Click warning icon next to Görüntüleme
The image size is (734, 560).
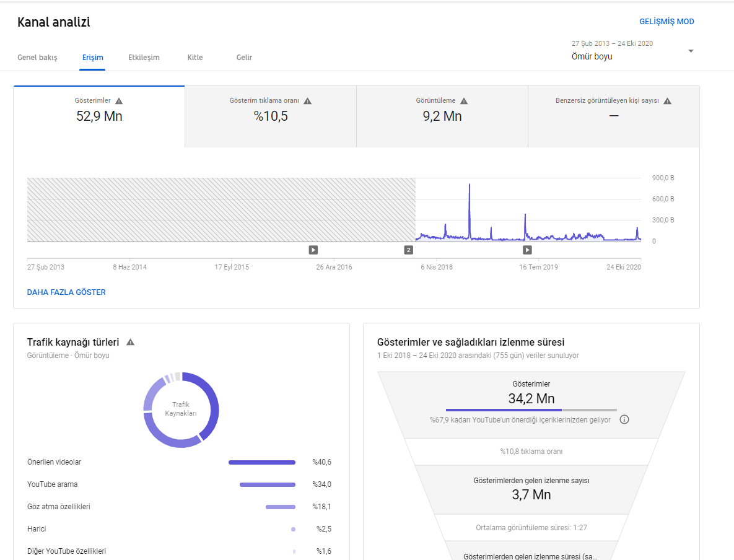click(x=464, y=101)
